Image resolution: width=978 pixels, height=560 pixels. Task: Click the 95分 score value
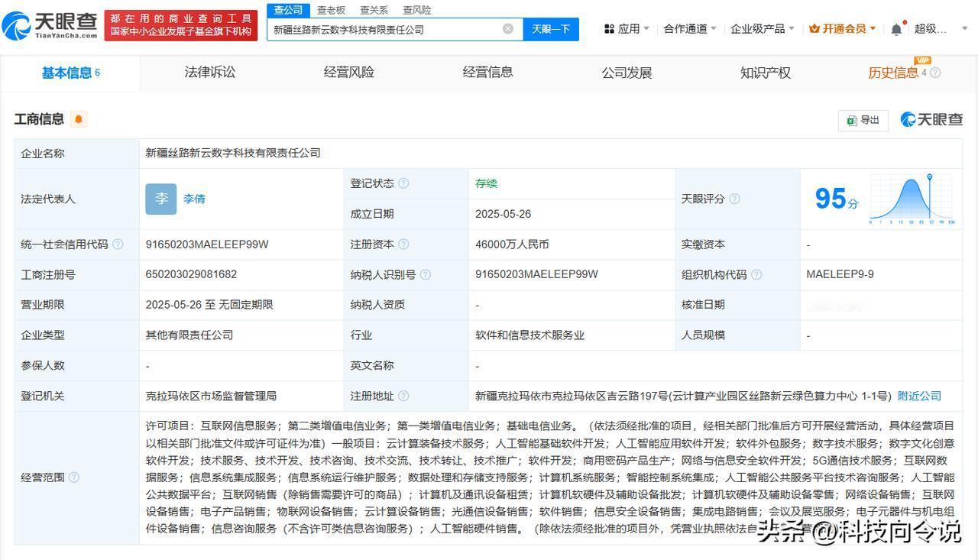tap(837, 199)
